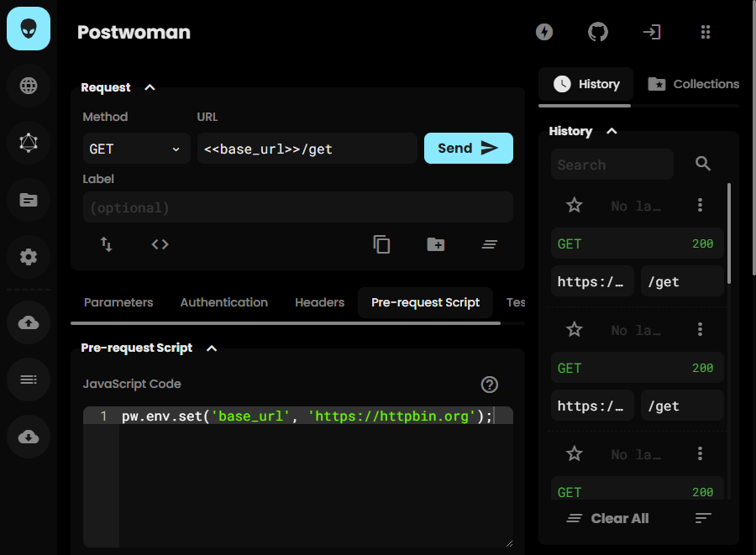Clear request using the lines icon
Image resolution: width=756 pixels, height=555 pixels.
[490, 244]
